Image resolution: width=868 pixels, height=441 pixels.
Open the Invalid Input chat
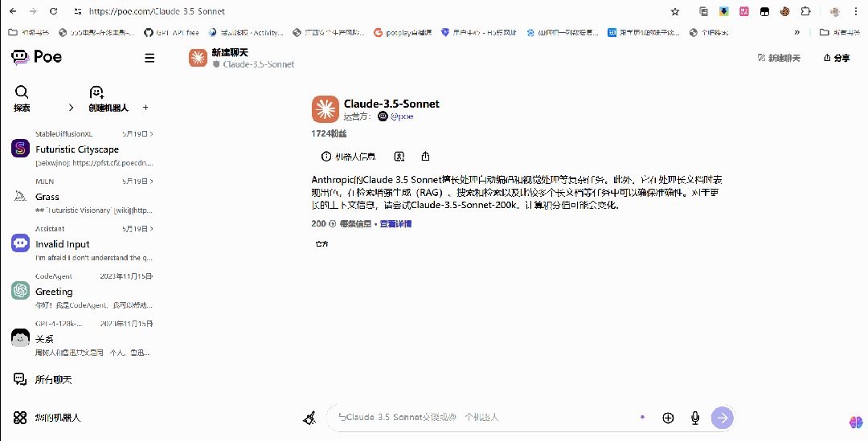coord(82,244)
